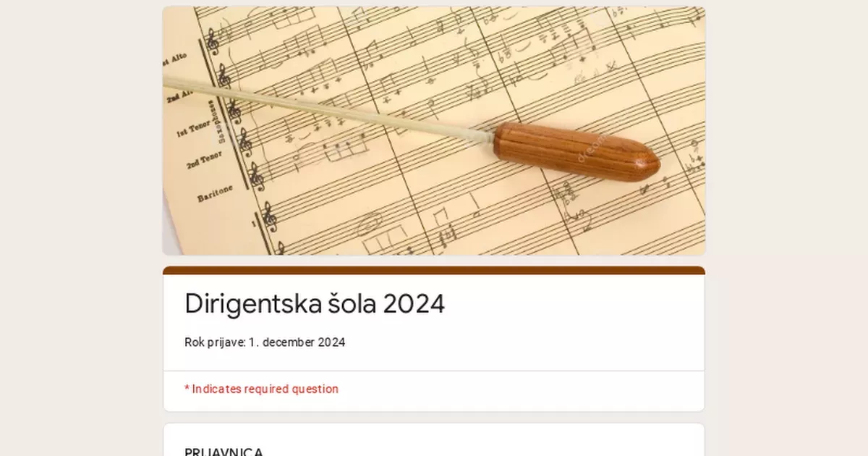Click the Indicates required question notice

tap(261, 389)
